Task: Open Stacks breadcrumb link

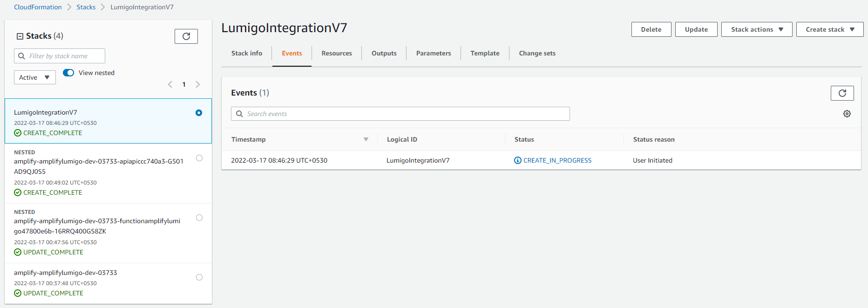Action: (86, 7)
